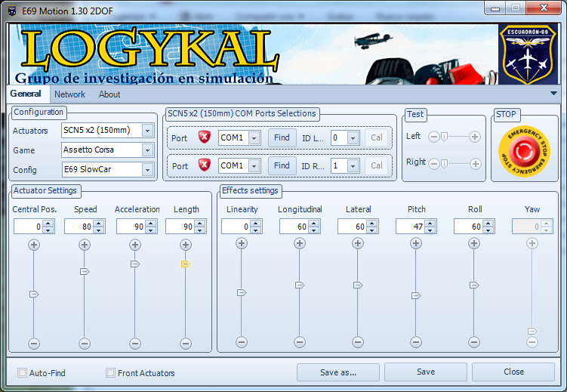Click minus icon below Acceleration slider

(135, 343)
